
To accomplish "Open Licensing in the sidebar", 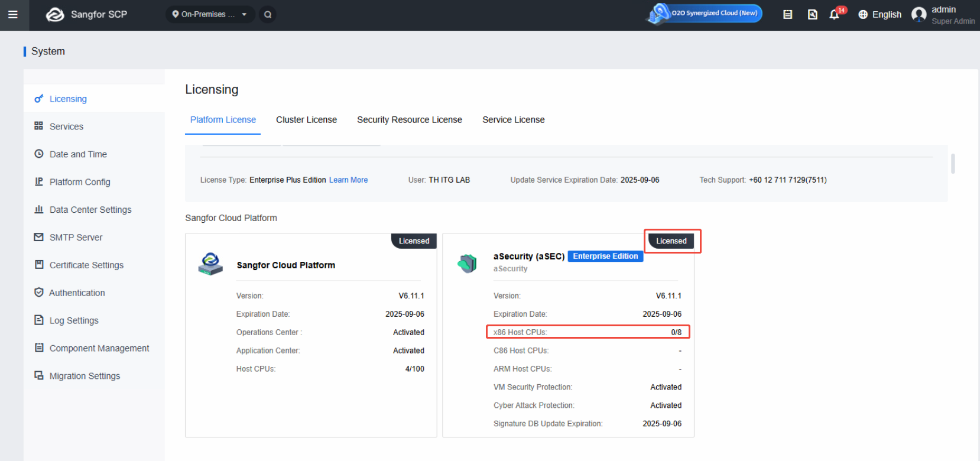I will [94, 99].
